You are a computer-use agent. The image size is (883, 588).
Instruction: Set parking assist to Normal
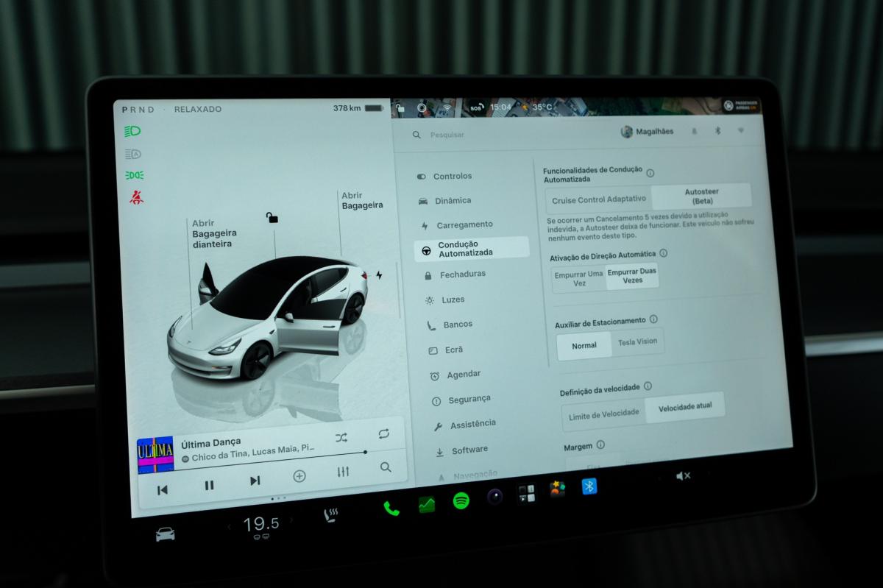pos(584,346)
